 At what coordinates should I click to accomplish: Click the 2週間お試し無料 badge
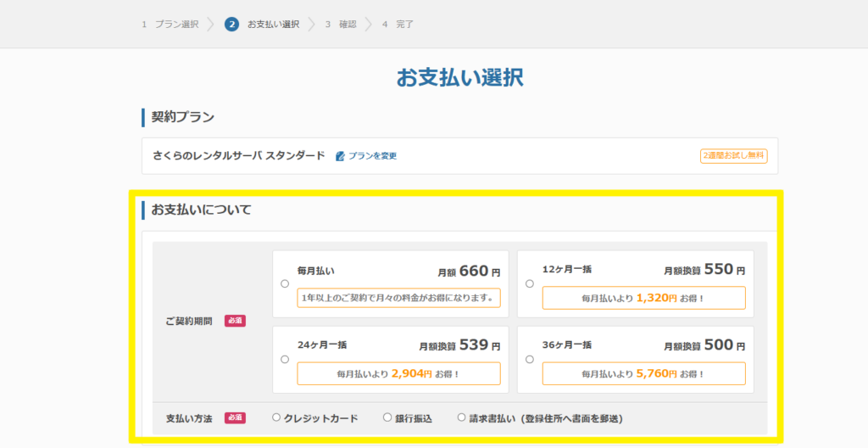733,156
